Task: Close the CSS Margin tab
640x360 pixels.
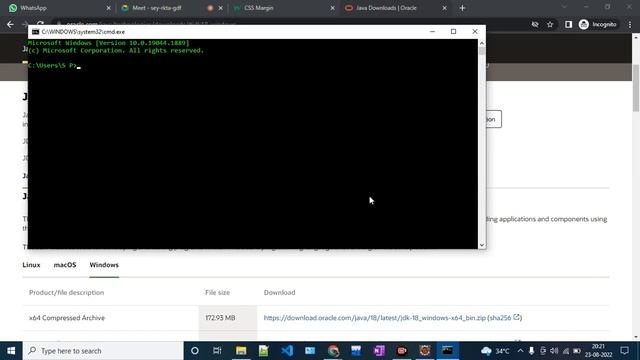Action: point(332,8)
